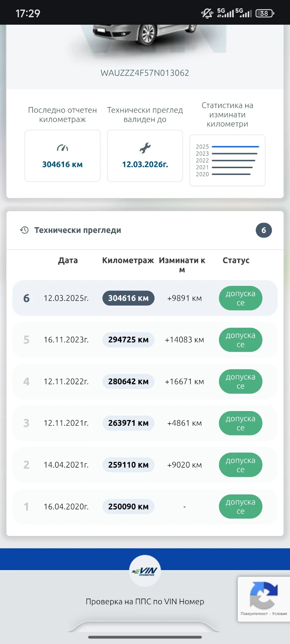Tap the 12.03.2026г. inspection validity card
The width and height of the screenshot is (290, 644).
(x=145, y=156)
